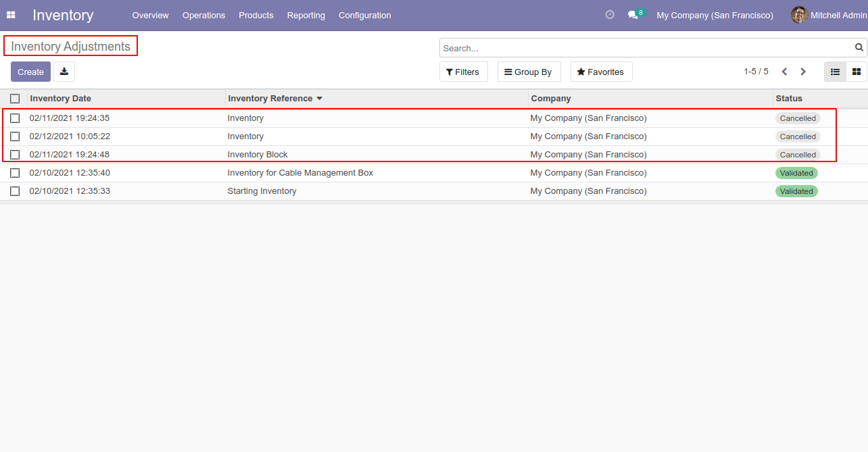Viewport: 868px width, 452px height.
Task: Switch to kanban view icon
Action: 857,72
